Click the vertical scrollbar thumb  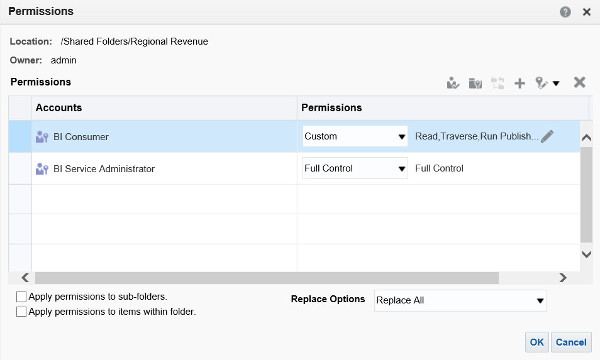coord(586,194)
